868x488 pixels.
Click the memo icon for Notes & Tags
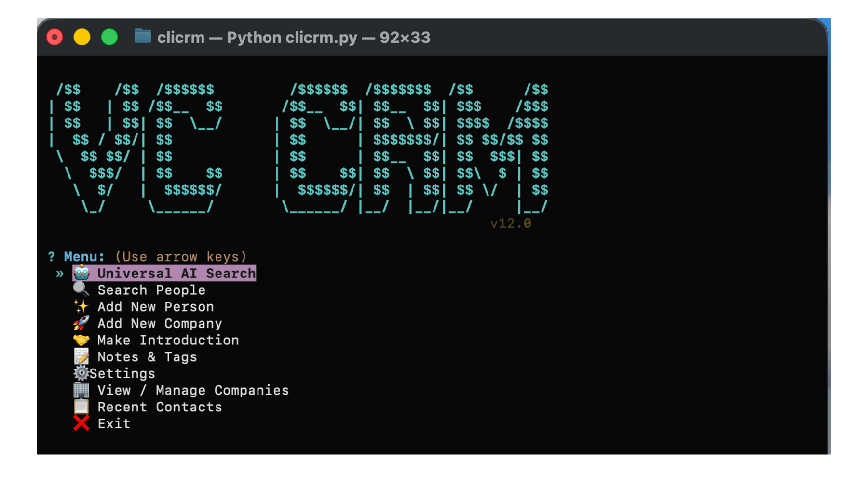click(81, 356)
